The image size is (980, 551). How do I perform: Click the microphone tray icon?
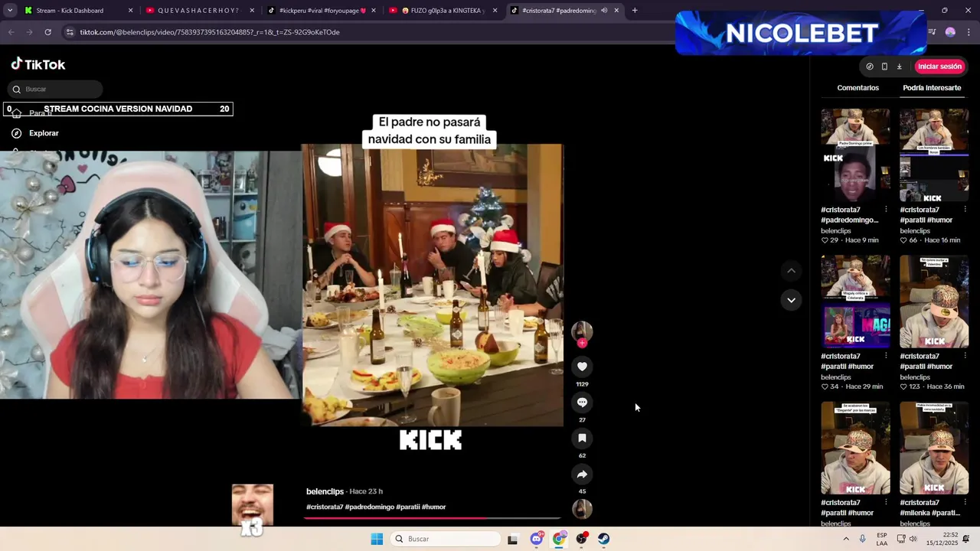pos(863,539)
